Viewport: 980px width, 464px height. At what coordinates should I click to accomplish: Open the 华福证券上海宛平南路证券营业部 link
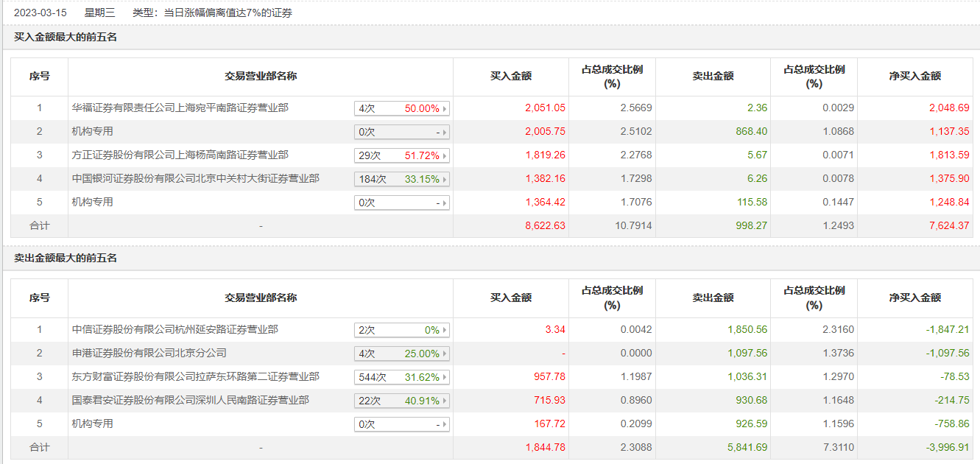(180, 108)
